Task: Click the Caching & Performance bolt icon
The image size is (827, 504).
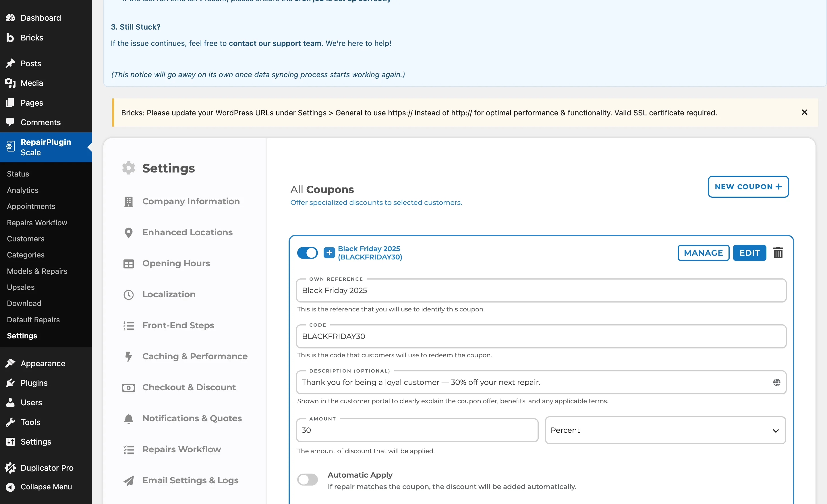Action: pyautogui.click(x=129, y=356)
